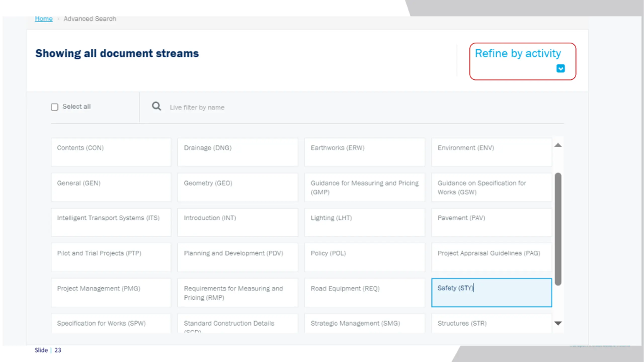
Task: Select Intelligent Transport Systems (ITS) tile
Action: pos(111,222)
